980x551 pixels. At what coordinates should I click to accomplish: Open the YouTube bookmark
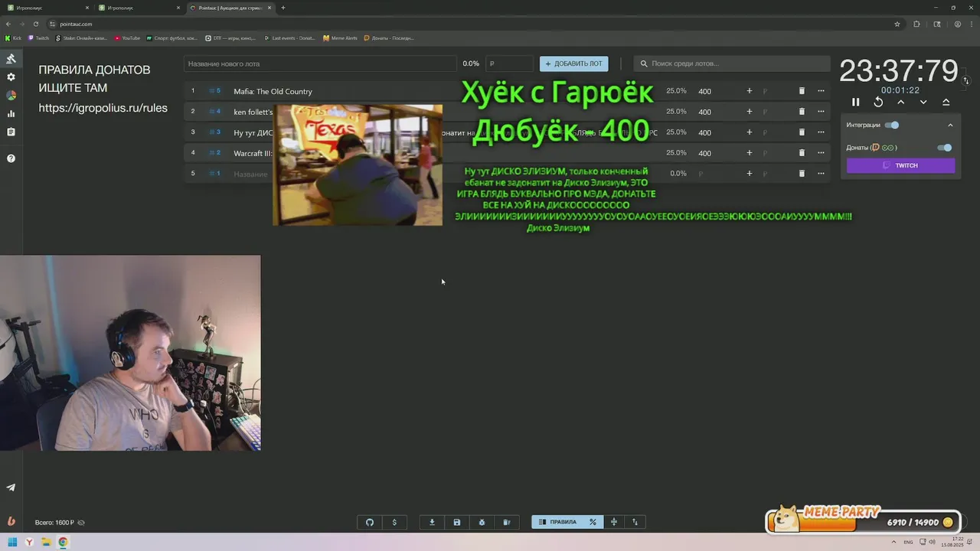coord(127,37)
